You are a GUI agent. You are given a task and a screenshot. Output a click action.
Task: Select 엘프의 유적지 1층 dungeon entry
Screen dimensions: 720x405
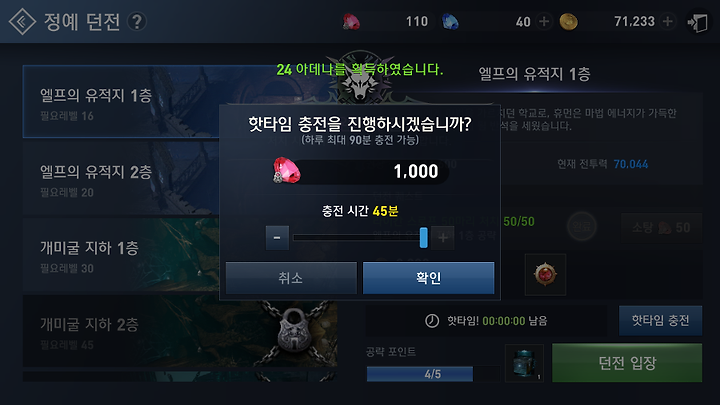121,101
